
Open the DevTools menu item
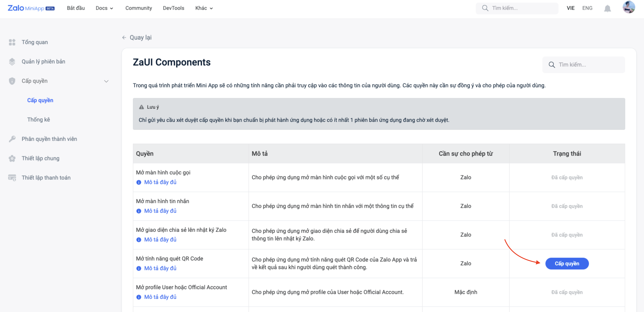click(173, 8)
